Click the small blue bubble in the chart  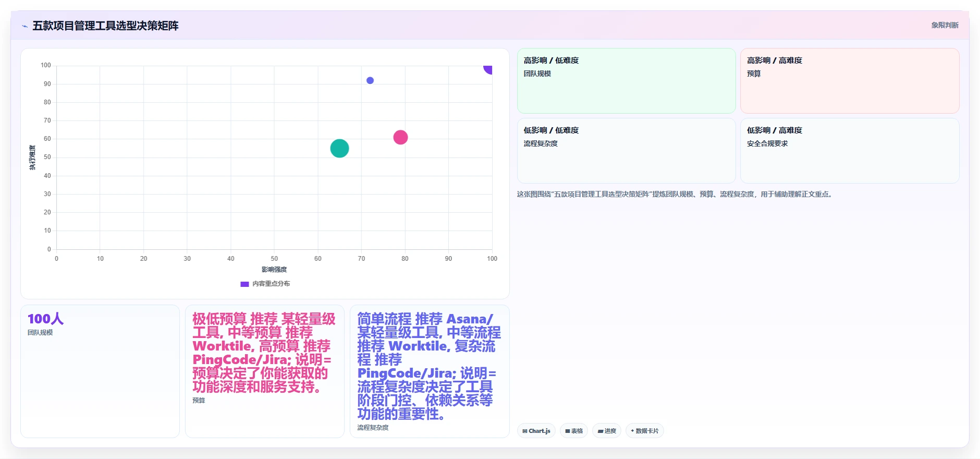tap(370, 80)
